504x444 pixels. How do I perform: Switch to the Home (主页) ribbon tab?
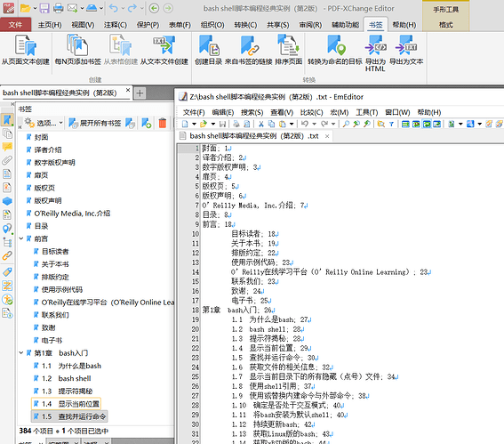pos(50,25)
